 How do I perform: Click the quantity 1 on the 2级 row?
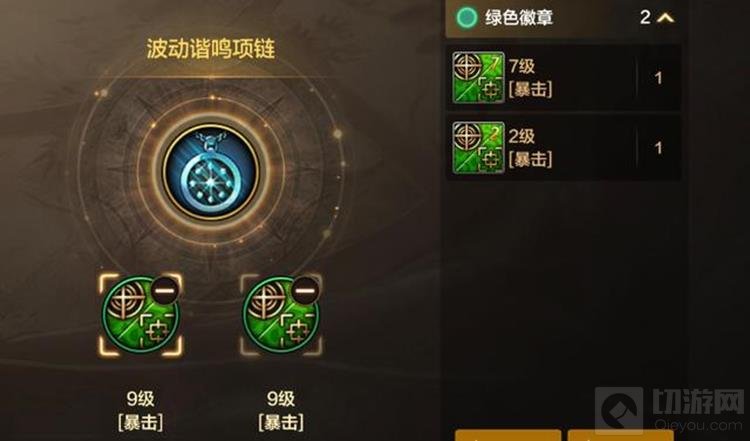[x=659, y=148]
